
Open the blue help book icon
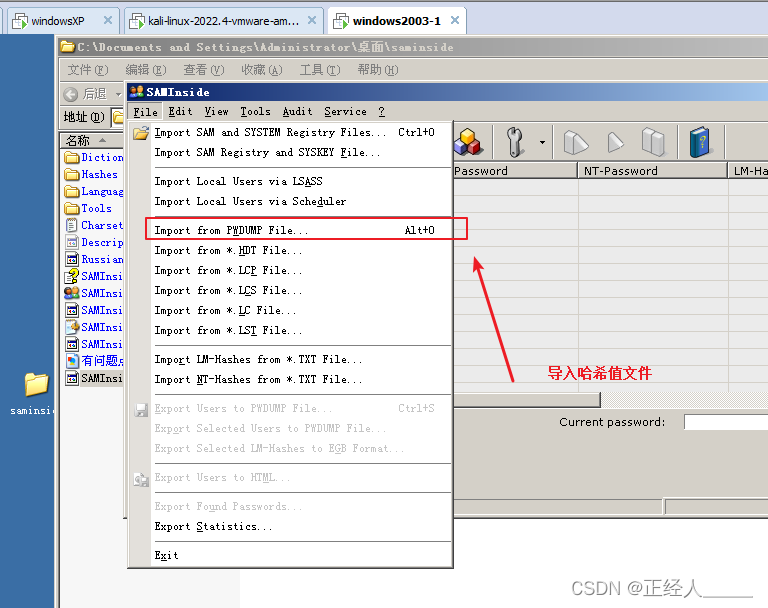pyautogui.click(x=699, y=142)
